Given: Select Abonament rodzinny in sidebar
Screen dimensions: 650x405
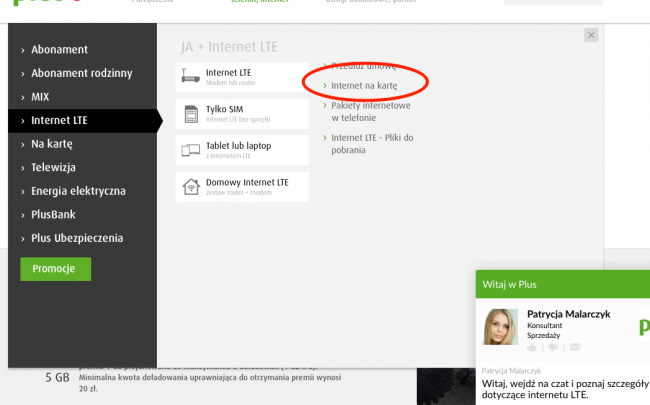Looking at the screenshot, I should tap(82, 73).
